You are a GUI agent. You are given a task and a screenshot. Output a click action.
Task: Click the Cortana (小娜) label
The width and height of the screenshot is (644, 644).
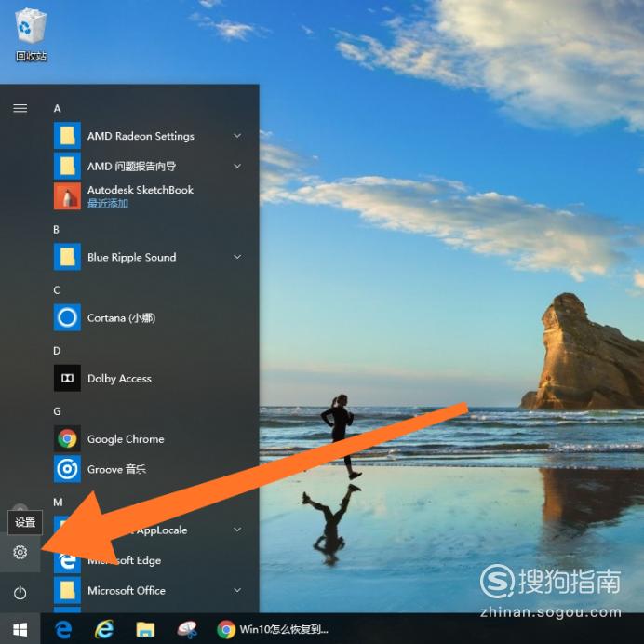tap(122, 318)
